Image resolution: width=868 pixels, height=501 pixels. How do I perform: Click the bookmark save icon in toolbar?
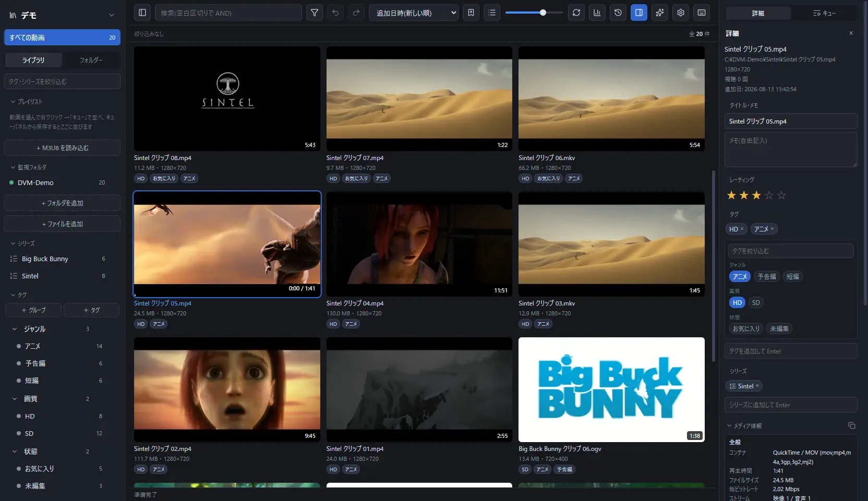471,13
